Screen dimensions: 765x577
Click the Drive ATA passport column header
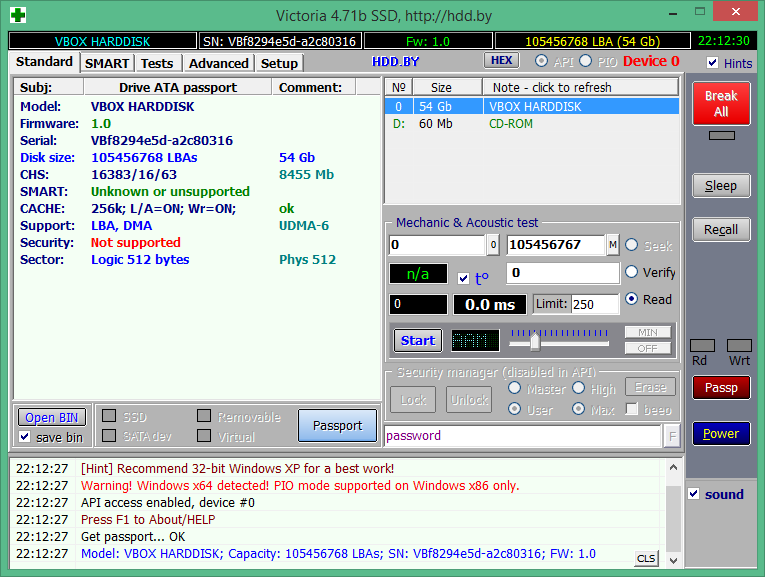pos(178,88)
